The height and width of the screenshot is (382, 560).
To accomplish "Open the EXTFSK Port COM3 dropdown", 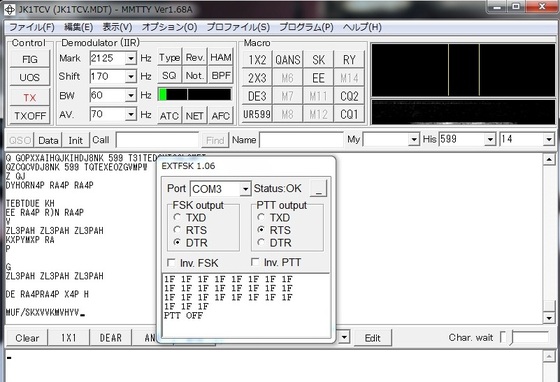I will coord(245,189).
